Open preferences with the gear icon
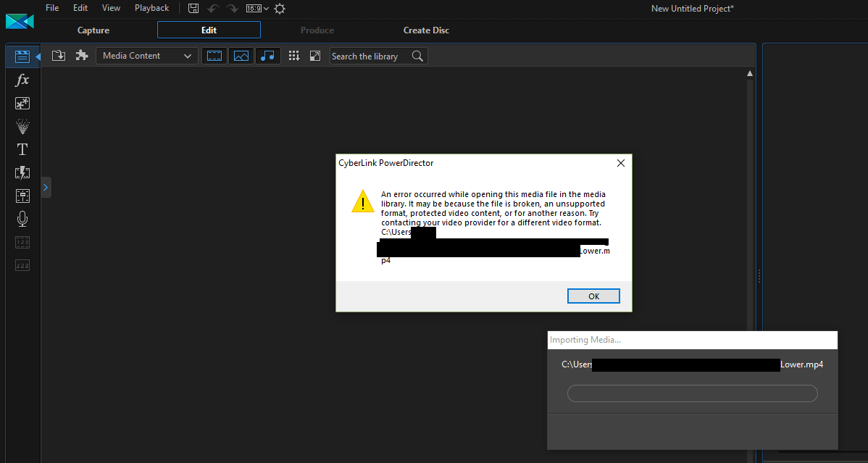The height and width of the screenshot is (463, 868). pyautogui.click(x=280, y=8)
